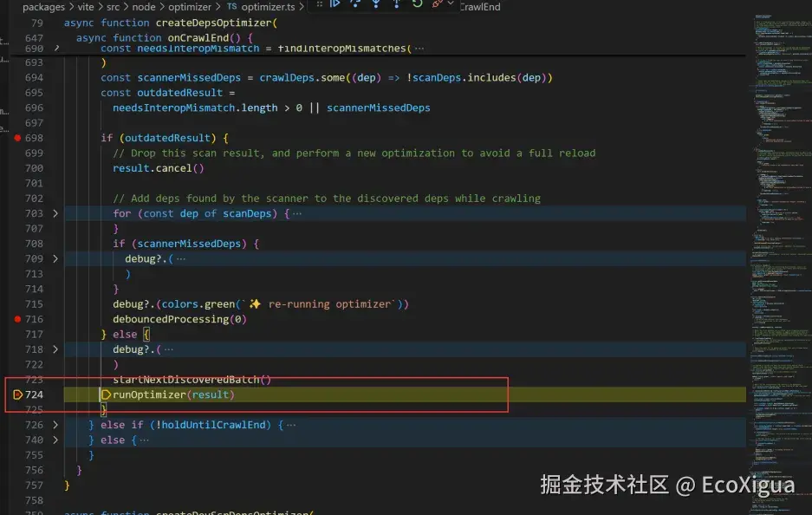Click outdatedResult on line 695
812x515 pixels.
(179, 93)
